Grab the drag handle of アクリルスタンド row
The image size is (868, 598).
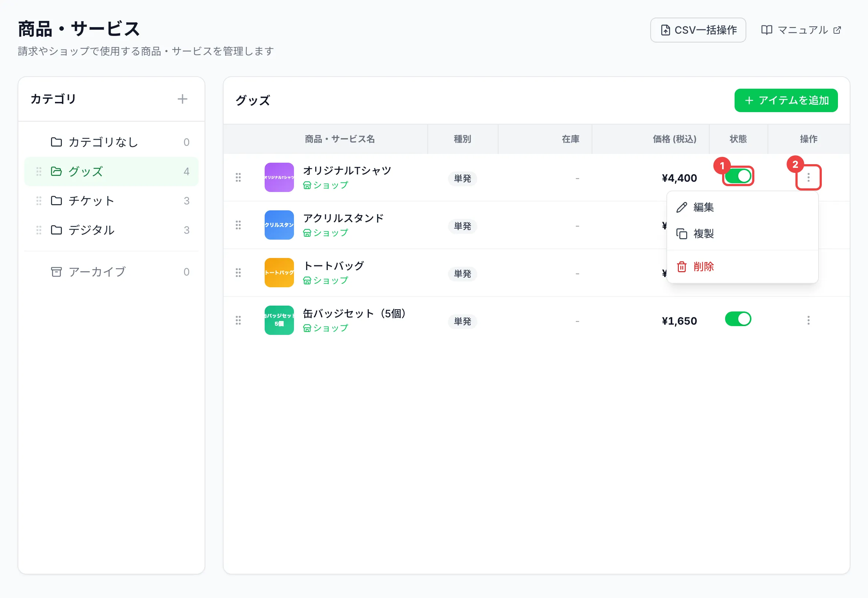[238, 225]
